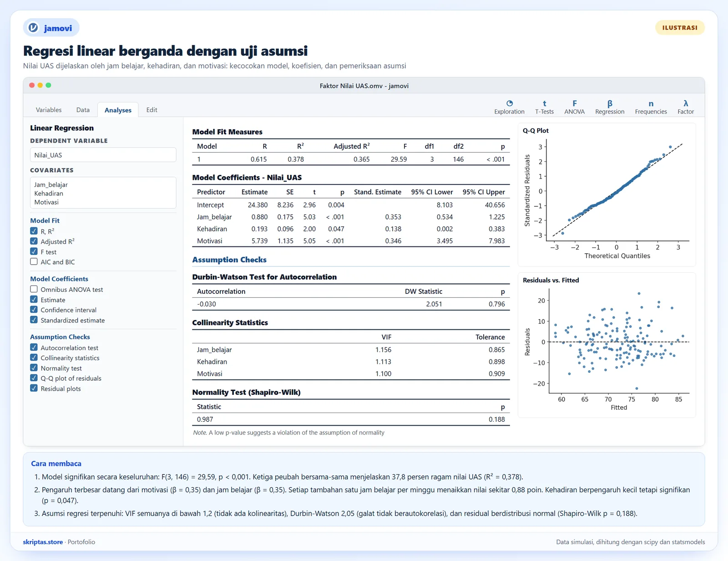The width and height of the screenshot is (728, 561).
Task: Toggle Standardized estimate checkbox
Action: coord(34,320)
